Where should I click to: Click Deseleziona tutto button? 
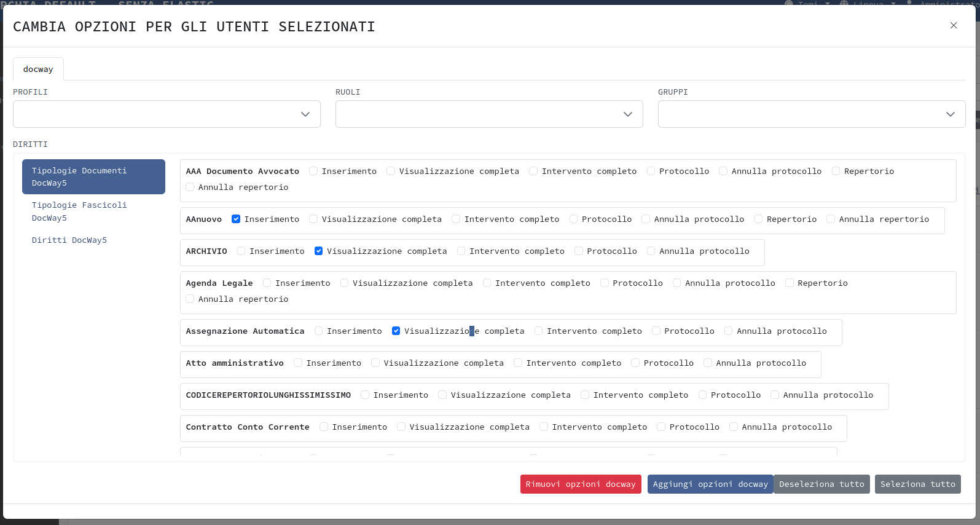click(821, 484)
